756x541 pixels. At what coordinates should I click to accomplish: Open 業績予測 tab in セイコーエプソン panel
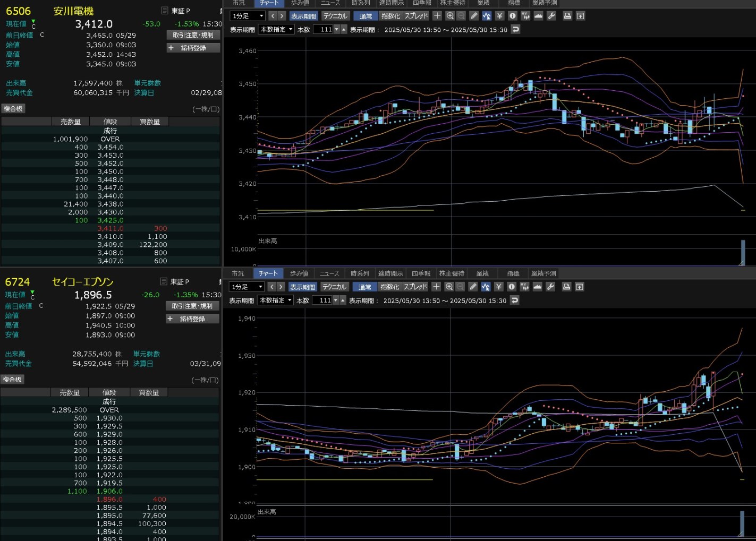click(543, 273)
